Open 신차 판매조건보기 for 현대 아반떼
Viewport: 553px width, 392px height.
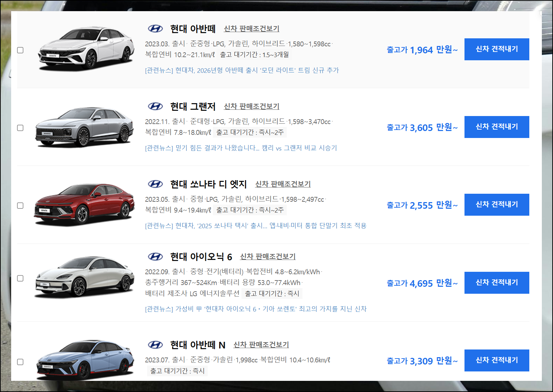coord(252,29)
